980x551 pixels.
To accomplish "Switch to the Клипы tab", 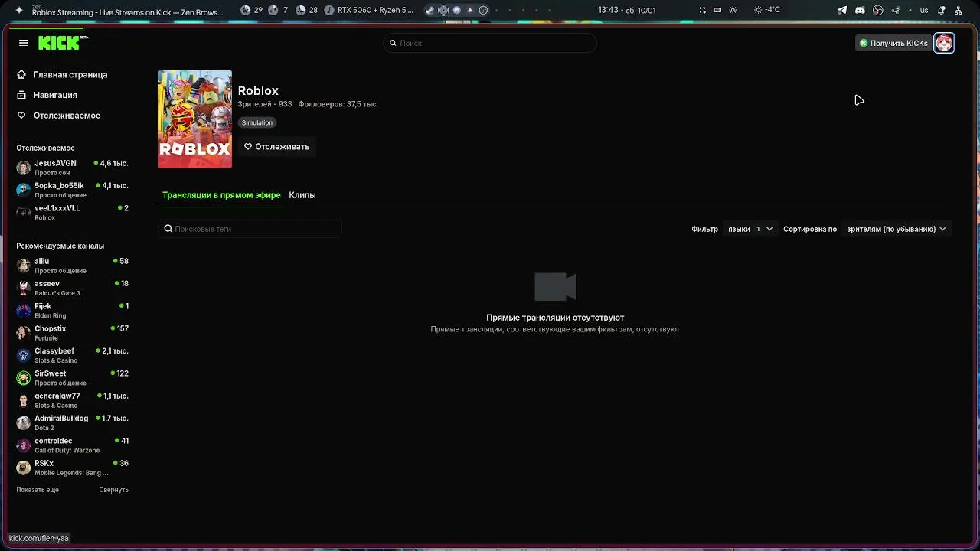I will (302, 195).
